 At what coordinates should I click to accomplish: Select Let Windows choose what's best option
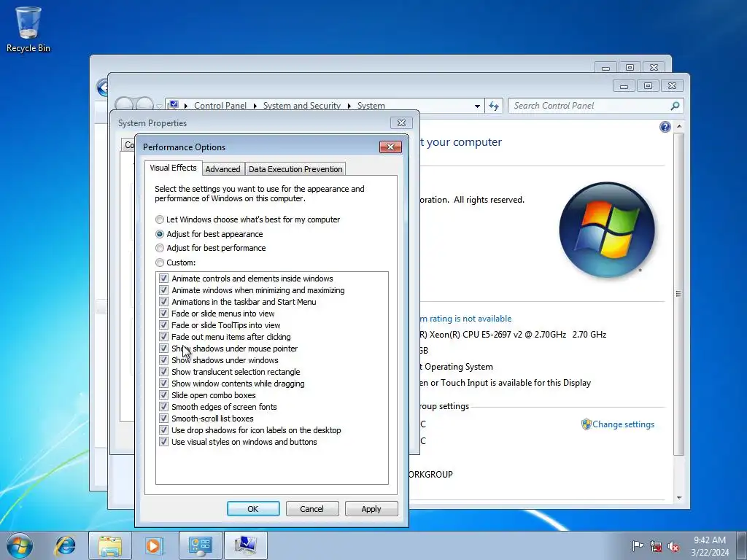coord(248,219)
